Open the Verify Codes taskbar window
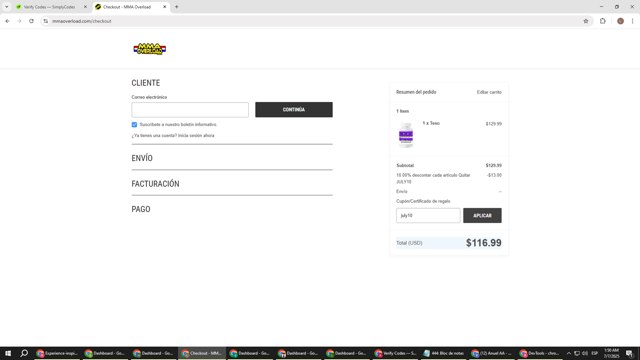640x360 pixels. coord(395,353)
